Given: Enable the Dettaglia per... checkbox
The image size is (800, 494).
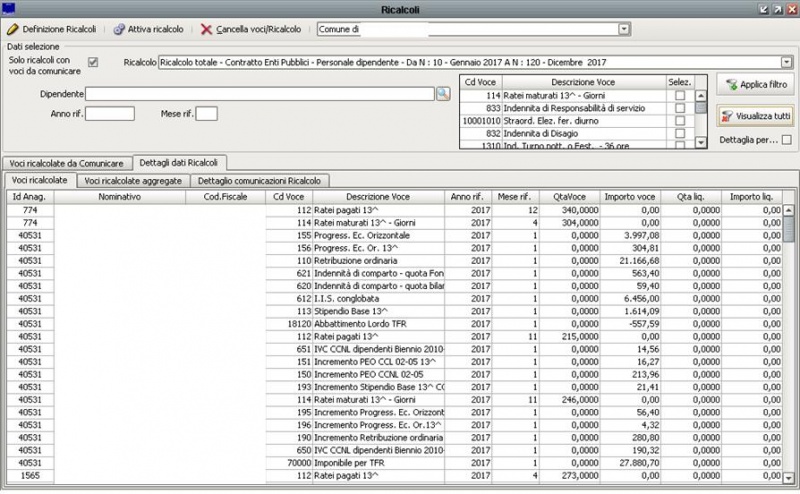Looking at the screenshot, I should [785, 140].
